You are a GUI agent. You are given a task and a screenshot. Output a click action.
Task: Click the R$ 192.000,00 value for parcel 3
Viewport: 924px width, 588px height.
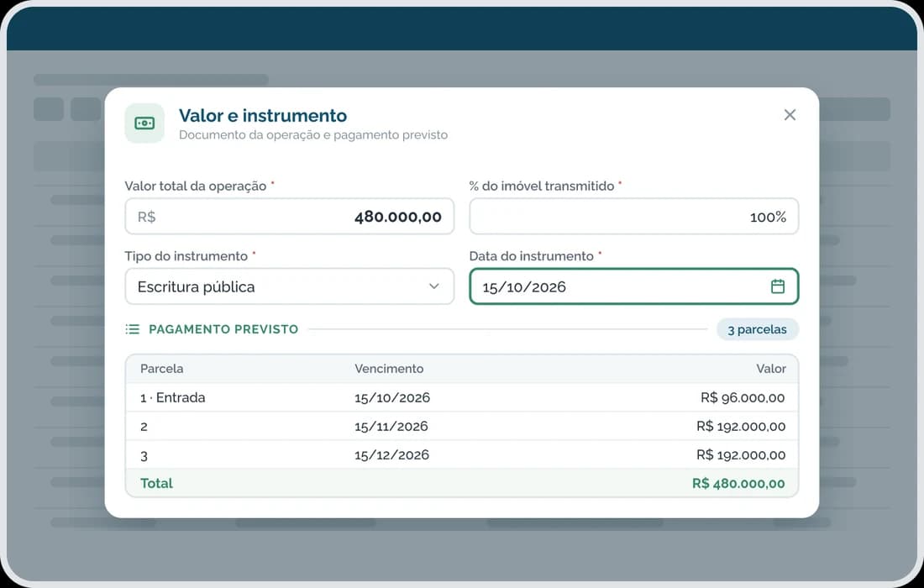coord(741,454)
